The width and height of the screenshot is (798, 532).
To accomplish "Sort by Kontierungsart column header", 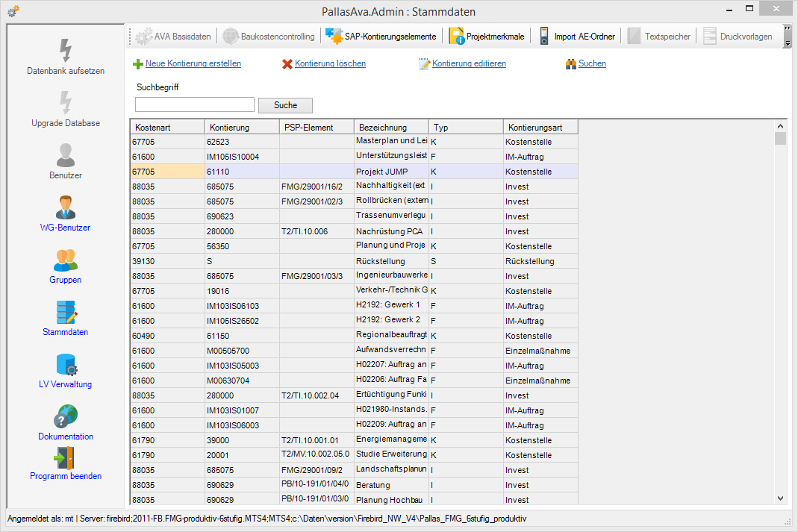I will [540, 127].
